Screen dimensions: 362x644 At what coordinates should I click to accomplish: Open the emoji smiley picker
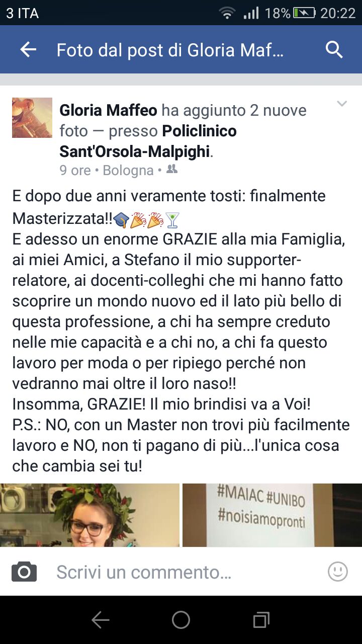click(x=337, y=572)
